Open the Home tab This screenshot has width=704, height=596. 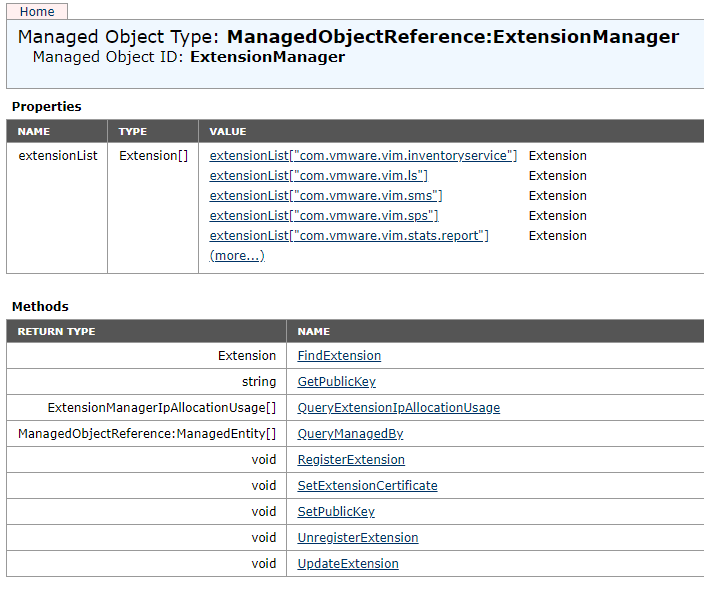pos(37,12)
